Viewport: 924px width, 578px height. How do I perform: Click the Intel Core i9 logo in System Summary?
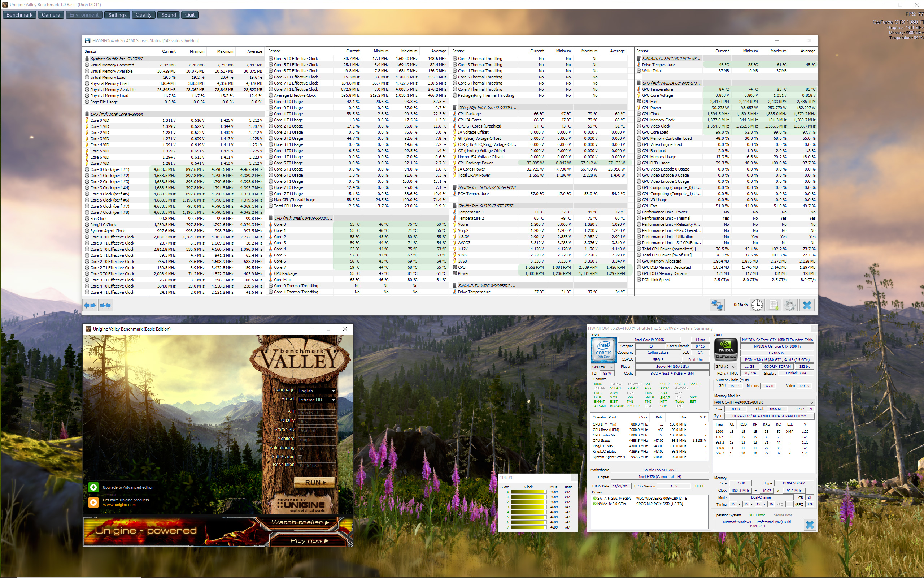pyautogui.click(x=603, y=349)
